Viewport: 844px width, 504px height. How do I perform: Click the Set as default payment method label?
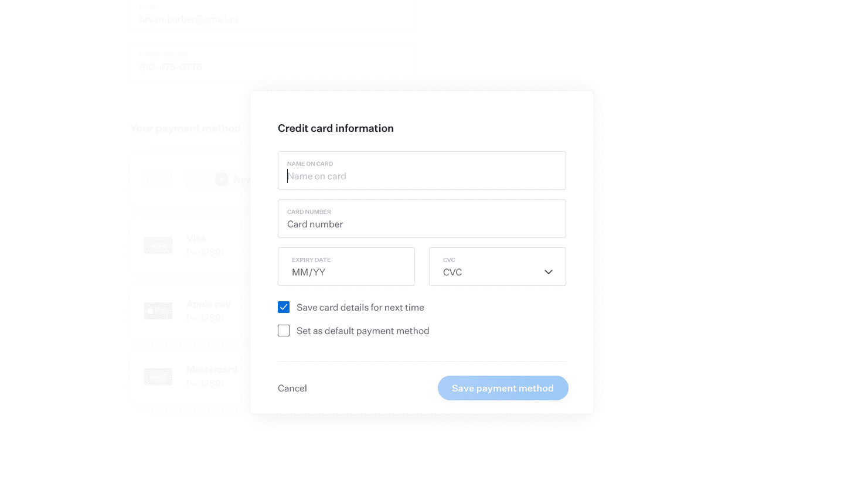click(x=363, y=331)
